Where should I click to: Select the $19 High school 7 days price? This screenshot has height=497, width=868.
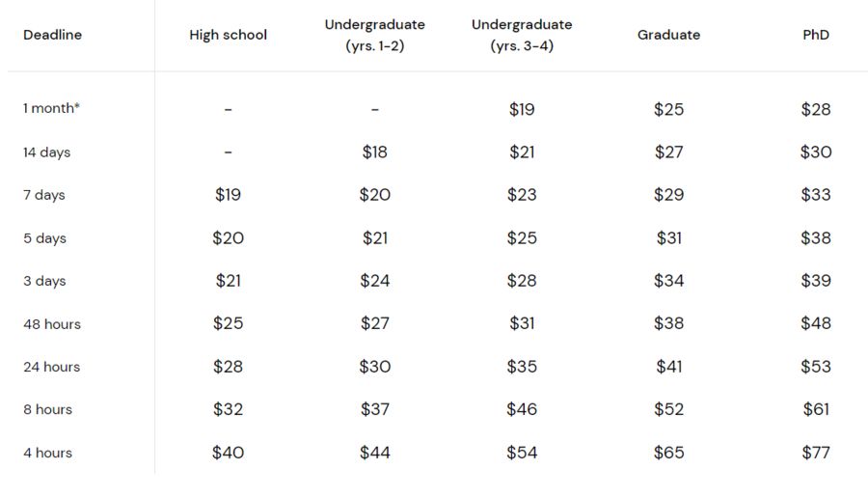[228, 195]
